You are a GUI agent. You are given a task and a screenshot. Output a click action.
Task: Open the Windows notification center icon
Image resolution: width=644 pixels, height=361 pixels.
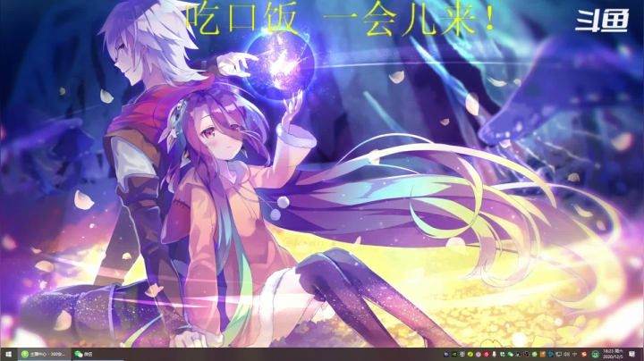[631, 354]
